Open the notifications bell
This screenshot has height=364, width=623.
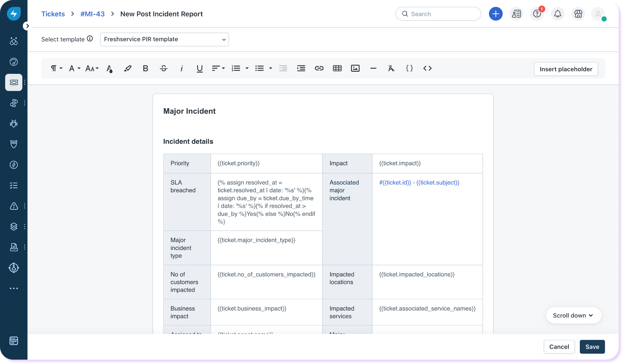point(557,14)
